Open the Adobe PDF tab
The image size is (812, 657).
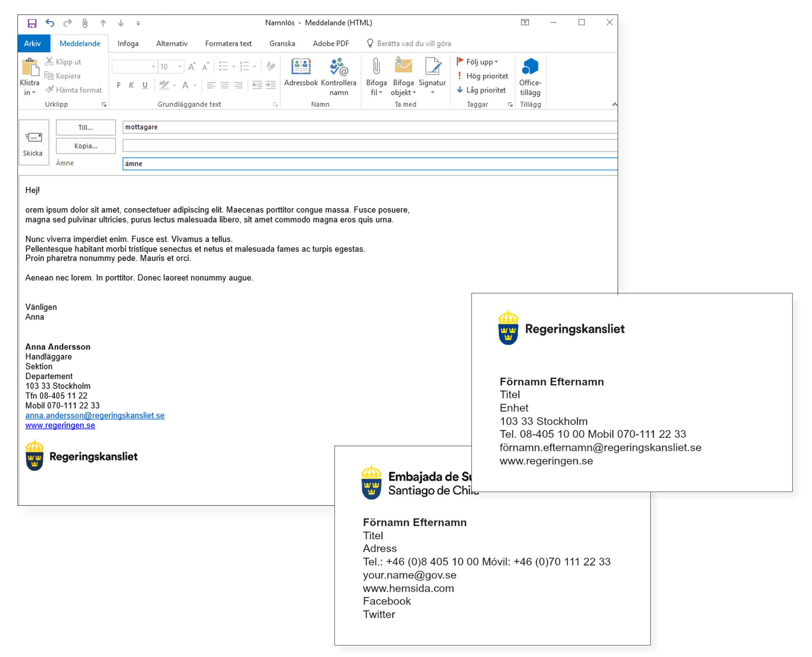coord(331,44)
